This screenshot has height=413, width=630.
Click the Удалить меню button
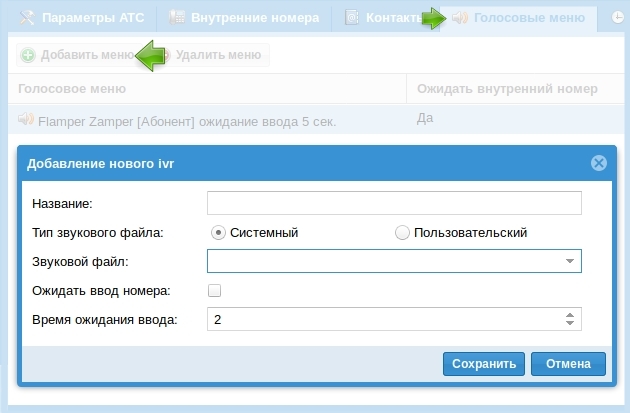click(217, 54)
